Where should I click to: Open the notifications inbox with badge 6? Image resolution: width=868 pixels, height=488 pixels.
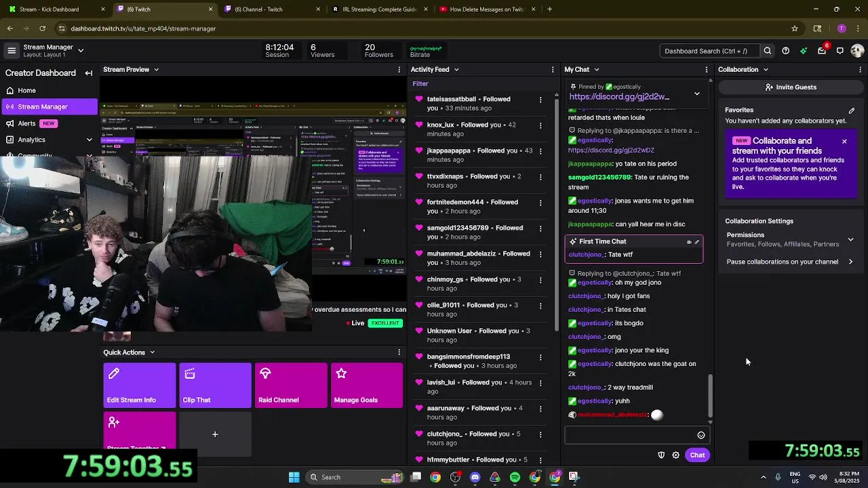pyautogui.click(x=822, y=50)
